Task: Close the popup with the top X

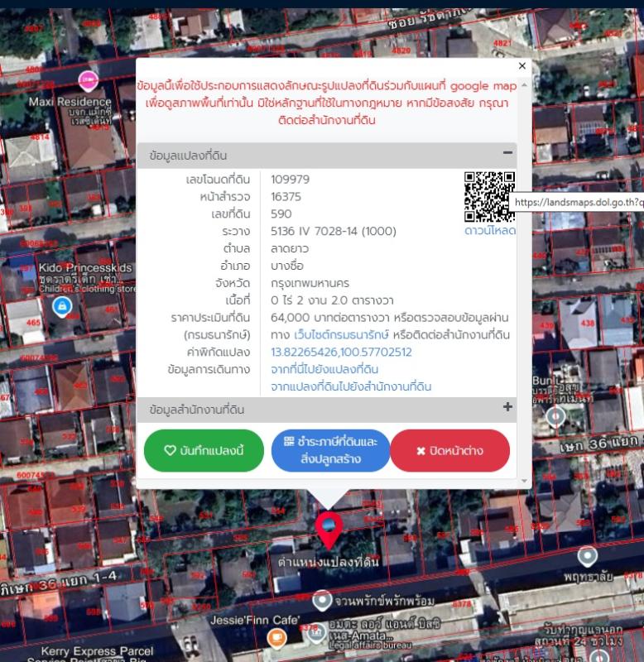Action: [521, 66]
